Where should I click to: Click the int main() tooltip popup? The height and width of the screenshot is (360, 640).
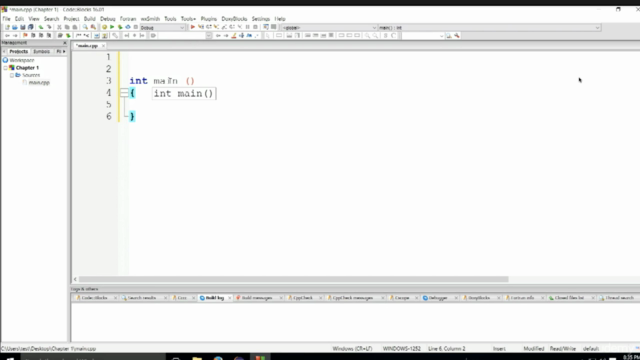pyautogui.click(x=184, y=93)
